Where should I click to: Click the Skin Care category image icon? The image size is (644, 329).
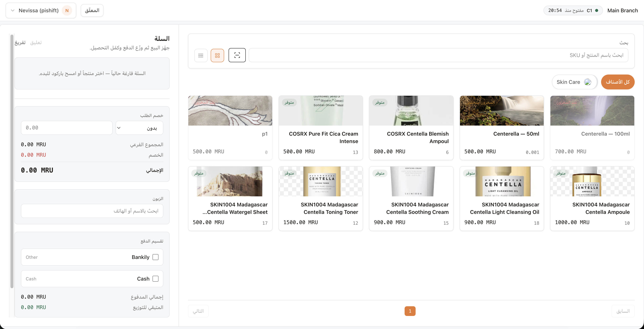click(588, 82)
